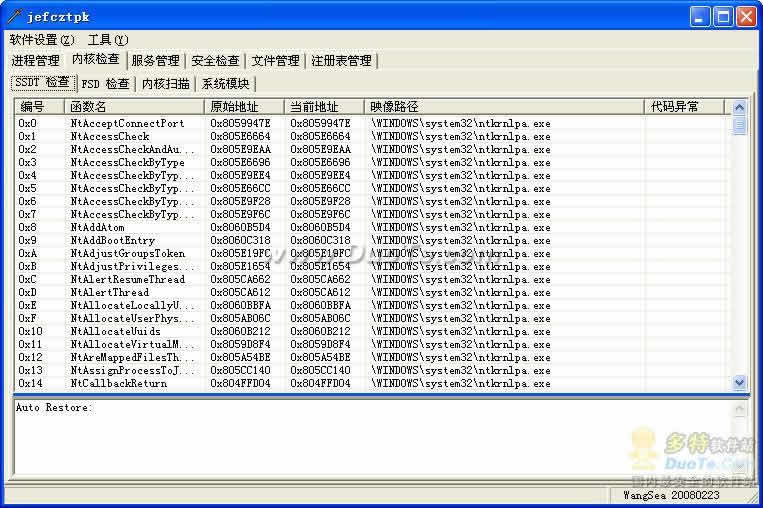Select the NtAccessCheckByType row

point(373,163)
